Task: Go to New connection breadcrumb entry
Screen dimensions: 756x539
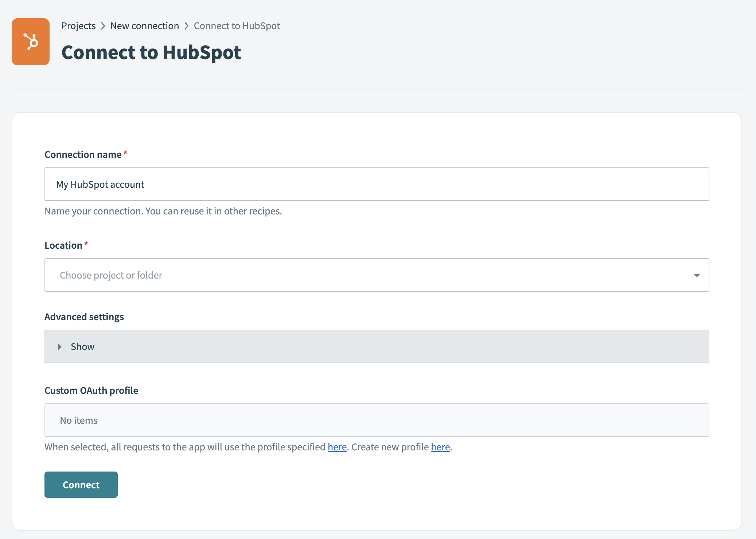Action: pos(145,26)
